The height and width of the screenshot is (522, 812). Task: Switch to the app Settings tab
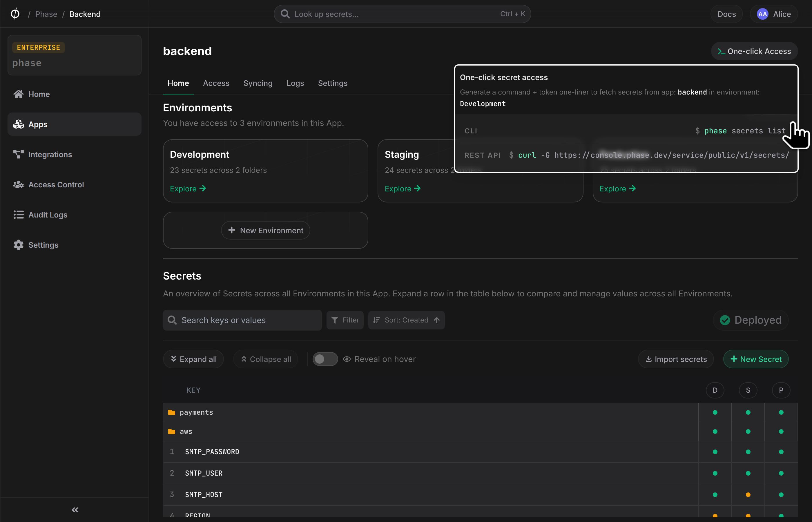[332, 83]
